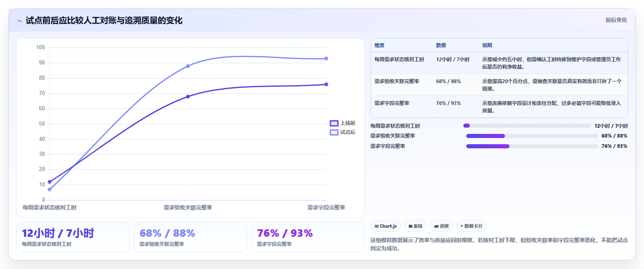644x269 pixels.
Task: Click the summary paragraph starting 这组模拟数据
Action: 499,244
